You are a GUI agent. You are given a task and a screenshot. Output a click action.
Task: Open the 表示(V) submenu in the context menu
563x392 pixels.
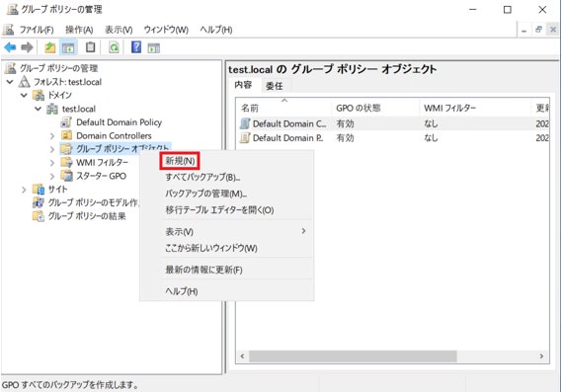[227, 231]
